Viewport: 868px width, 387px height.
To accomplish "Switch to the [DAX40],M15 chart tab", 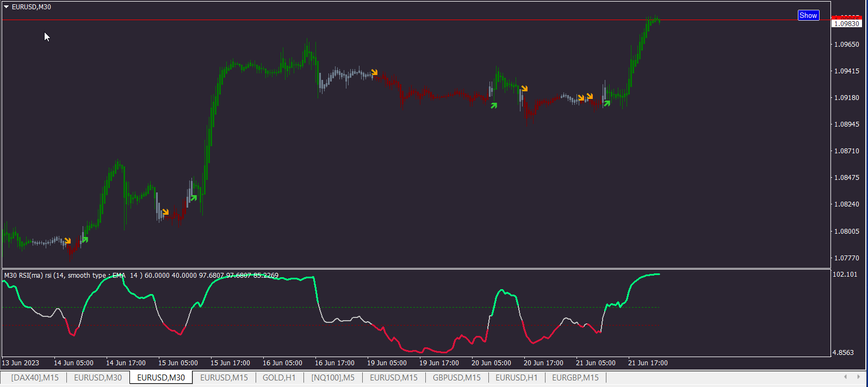I will point(35,377).
